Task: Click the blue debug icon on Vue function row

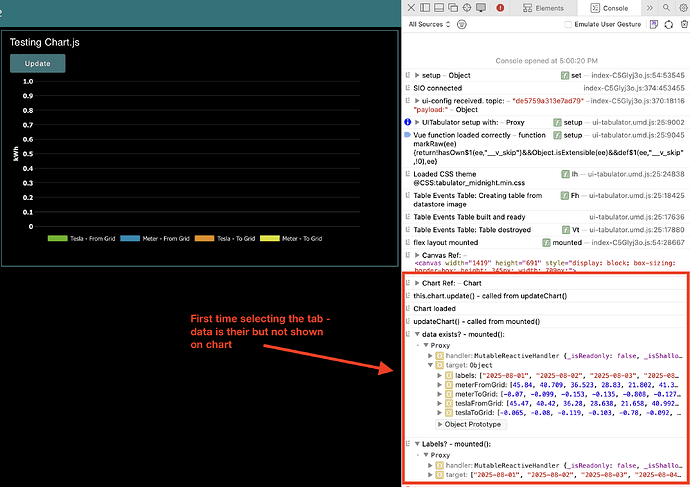Action: [407, 135]
